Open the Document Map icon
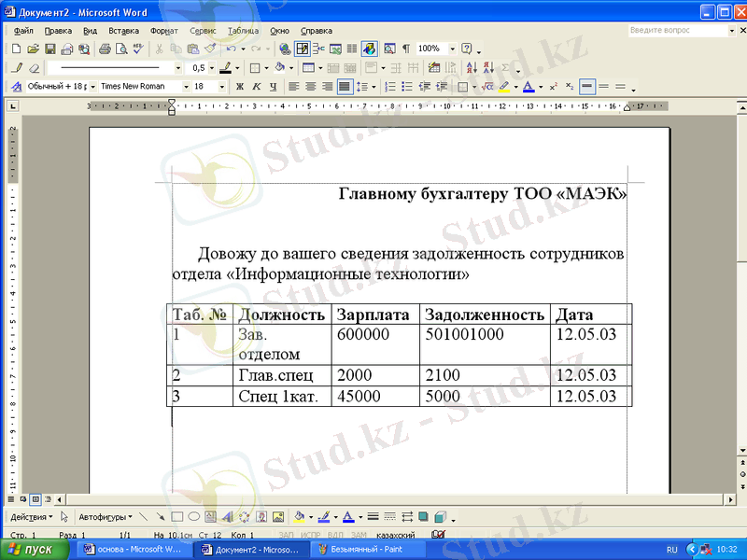747x560 pixels. click(389, 49)
